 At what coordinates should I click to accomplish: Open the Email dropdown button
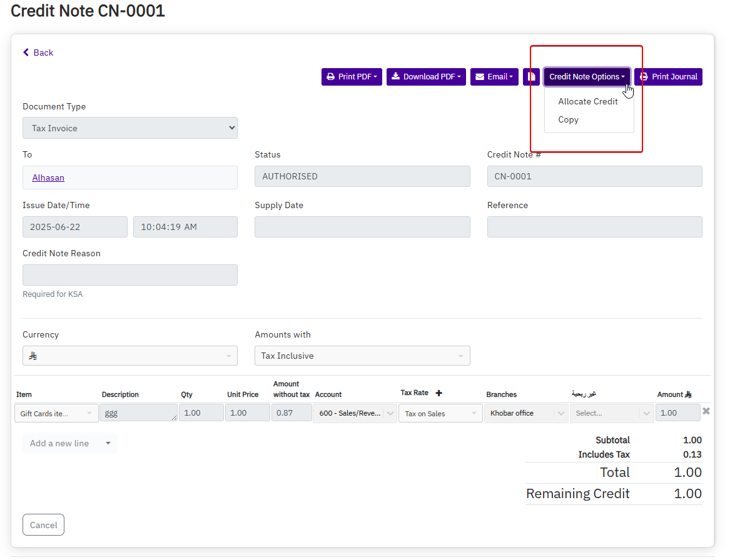pyautogui.click(x=494, y=77)
